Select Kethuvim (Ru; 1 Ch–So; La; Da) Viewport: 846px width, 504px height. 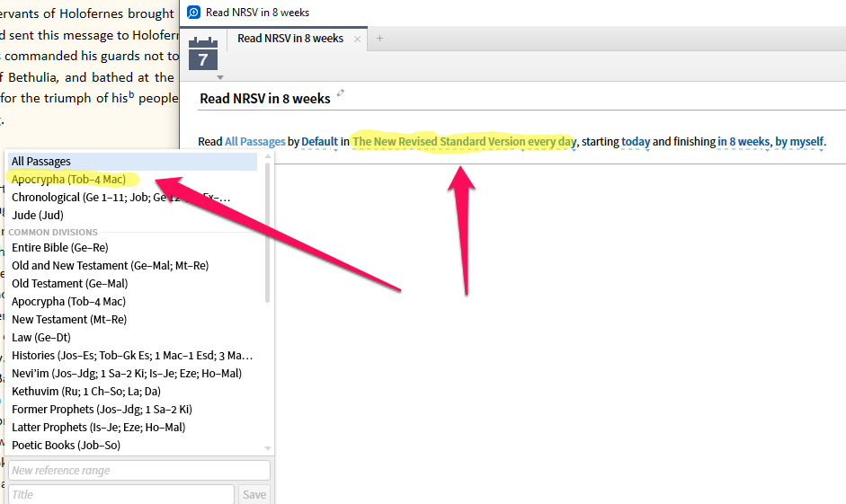132,392
